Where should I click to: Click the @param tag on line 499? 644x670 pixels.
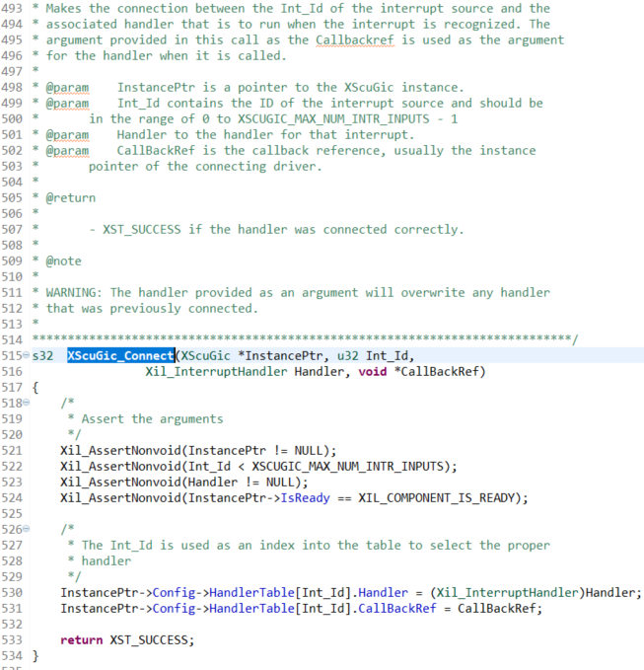click(x=67, y=104)
